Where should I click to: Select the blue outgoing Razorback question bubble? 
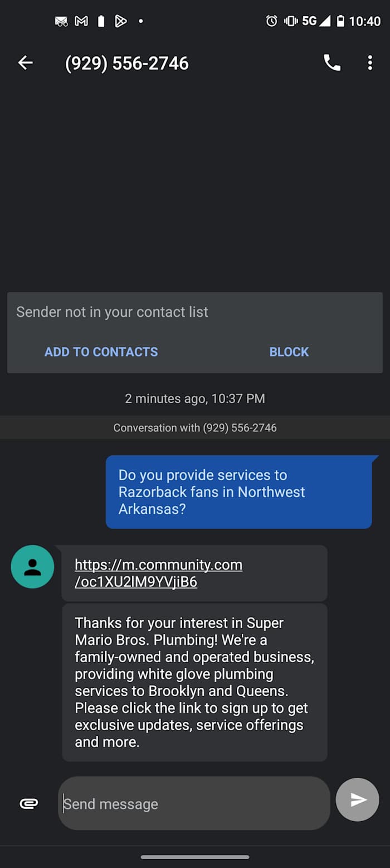(x=238, y=492)
